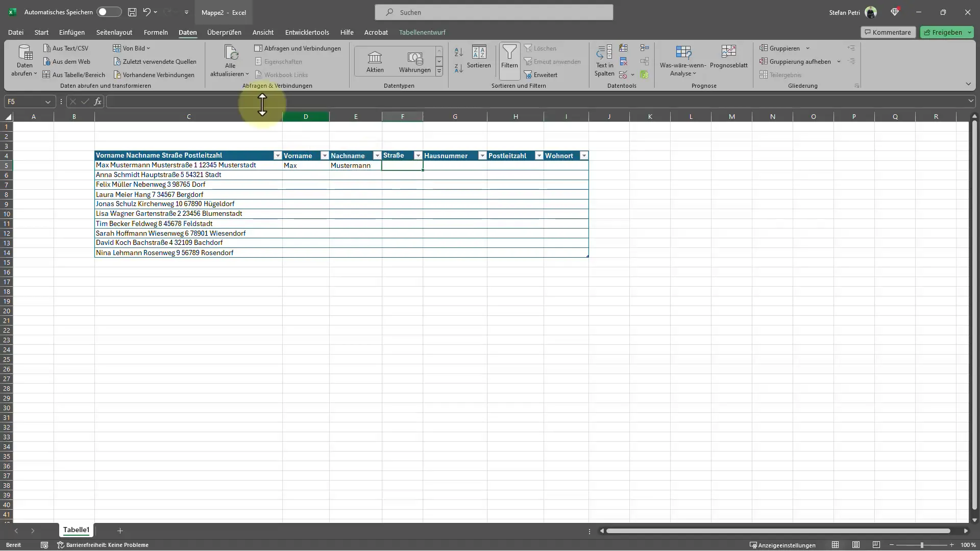Viewport: 980px width, 551px height.
Task: Switch to the Einfügen tab
Action: 72,32
